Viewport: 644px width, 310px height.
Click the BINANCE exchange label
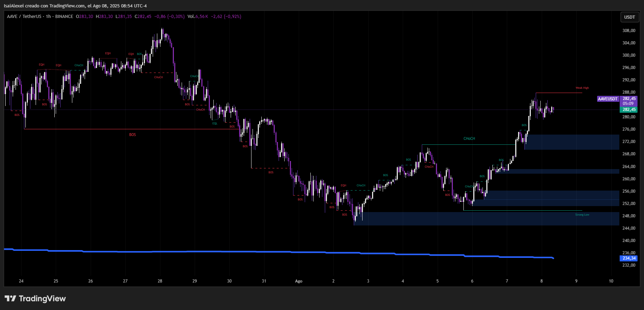64,17
